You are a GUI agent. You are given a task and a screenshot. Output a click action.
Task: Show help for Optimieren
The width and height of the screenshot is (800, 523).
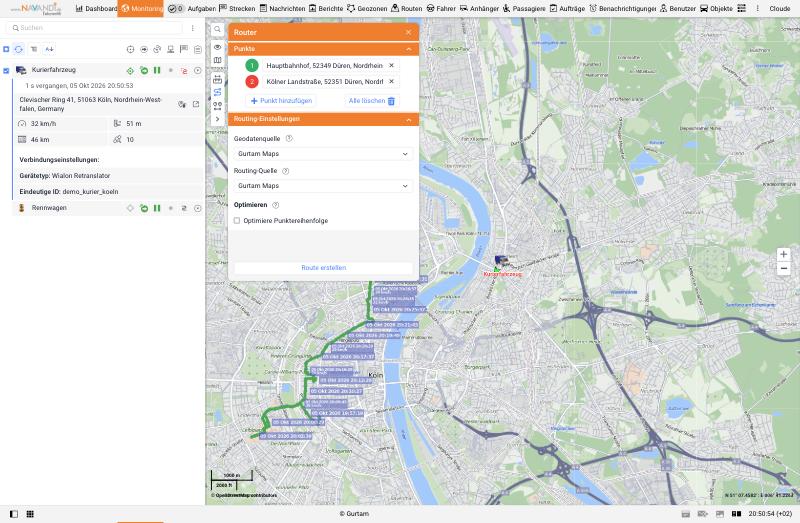[x=276, y=205]
